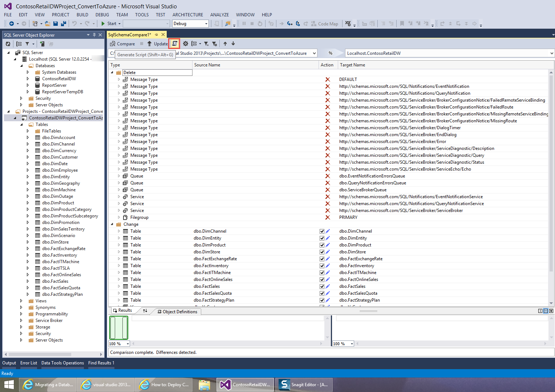The image size is (555, 392).
Task: Uncheck the dbo.FactOnlineSales action checkbox
Action: pos(322,279)
